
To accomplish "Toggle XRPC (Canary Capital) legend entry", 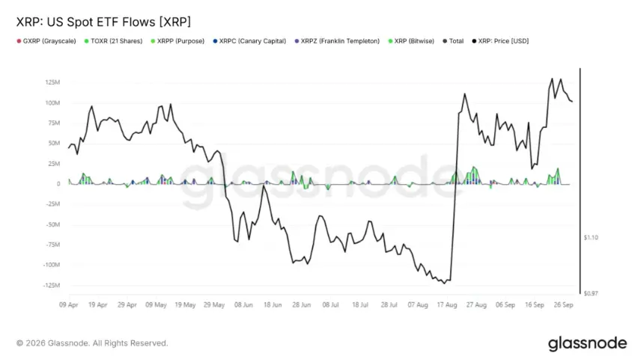I will (x=249, y=41).
